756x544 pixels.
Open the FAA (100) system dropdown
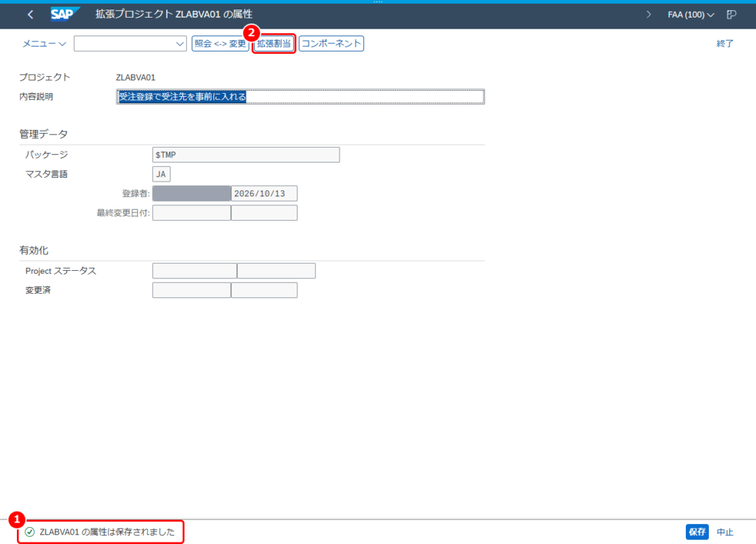[x=690, y=15]
